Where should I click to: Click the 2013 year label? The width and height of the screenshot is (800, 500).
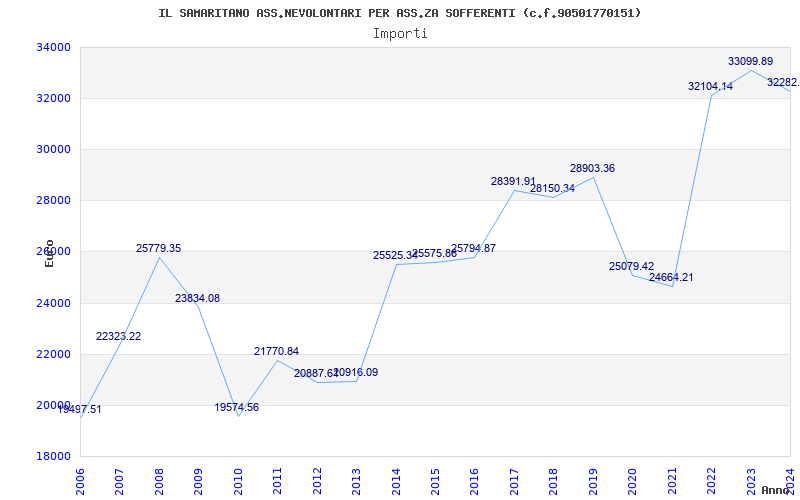(356, 482)
